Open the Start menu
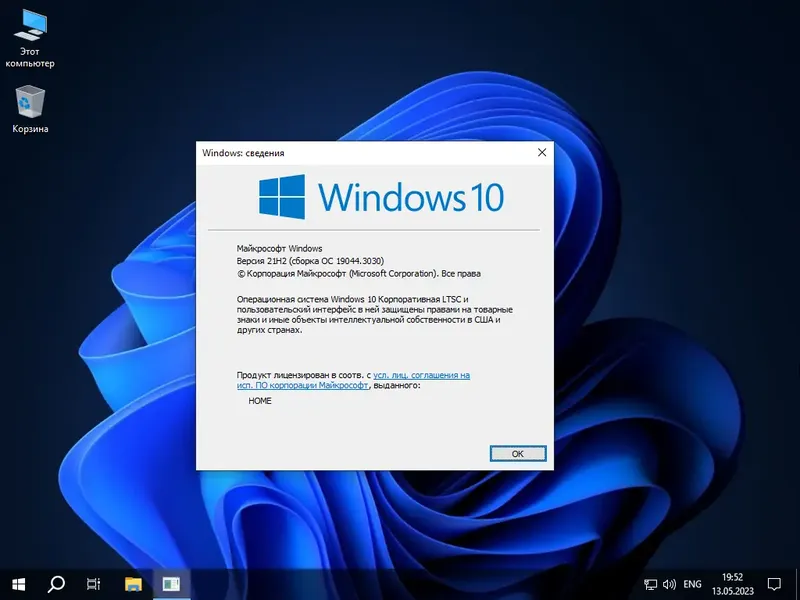This screenshot has height=600, width=800. (18, 585)
